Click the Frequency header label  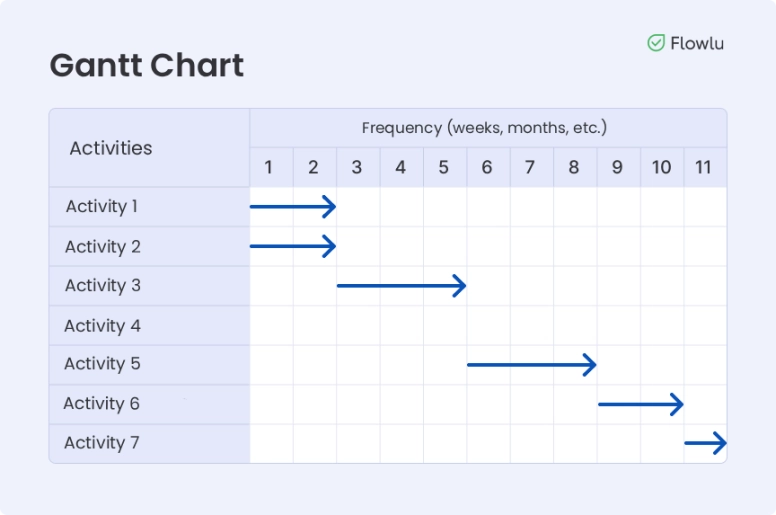click(x=484, y=128)
